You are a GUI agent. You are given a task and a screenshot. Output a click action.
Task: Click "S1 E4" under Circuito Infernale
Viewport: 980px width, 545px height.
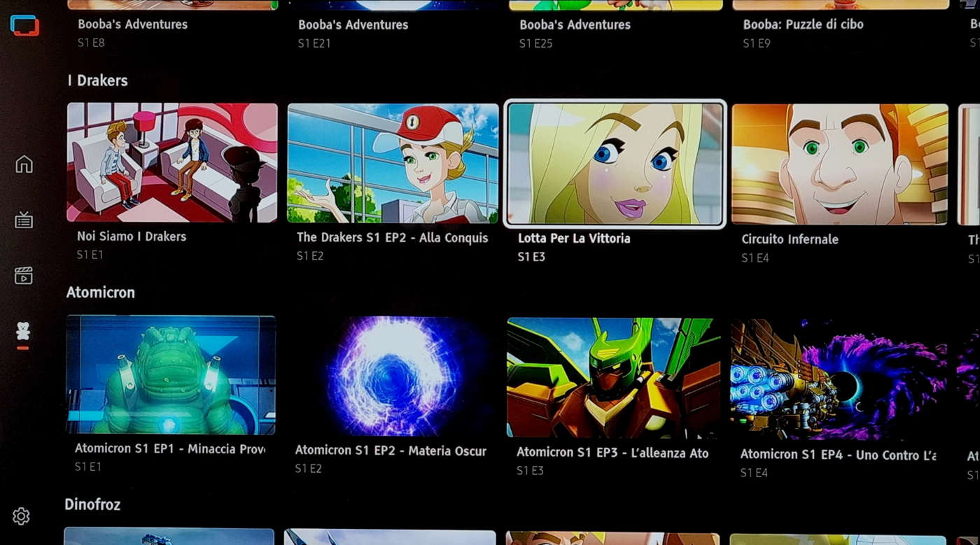click(x=755, y=258)
